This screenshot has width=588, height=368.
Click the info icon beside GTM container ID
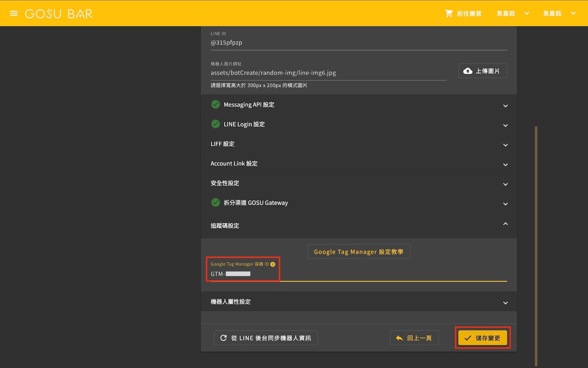pyautogui.click(x=273, y=264)
